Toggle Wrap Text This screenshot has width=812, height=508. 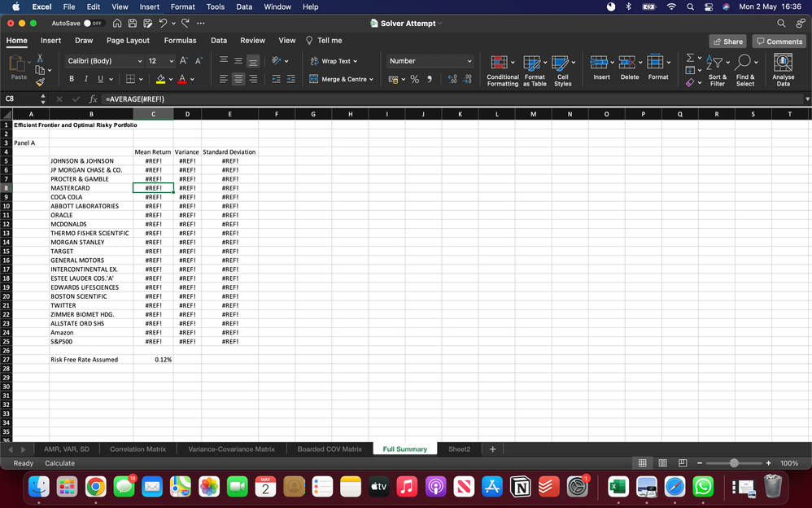[334, 61]
